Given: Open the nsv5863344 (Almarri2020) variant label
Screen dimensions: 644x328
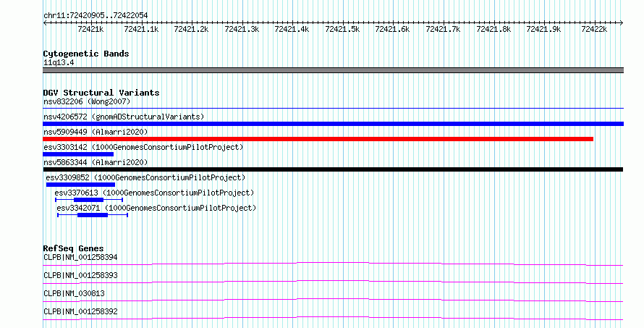Looking at the screenshot, I should 96,162.
